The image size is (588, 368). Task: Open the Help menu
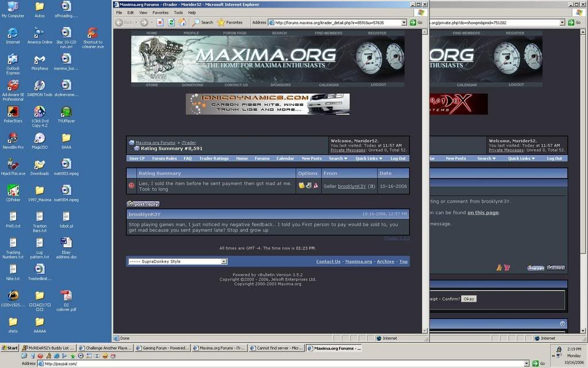tap(192, 13)
